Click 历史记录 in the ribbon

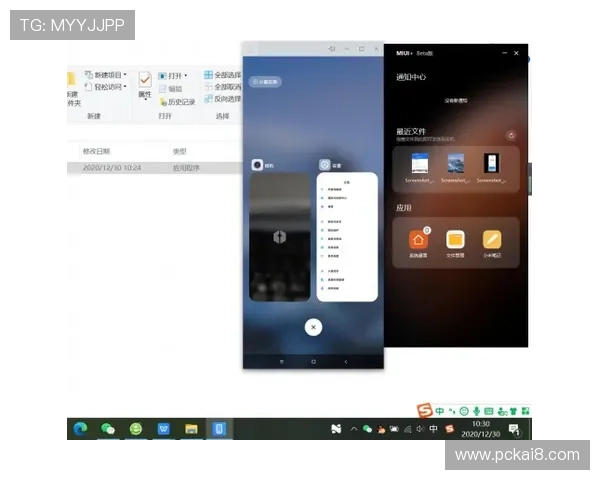180,101
